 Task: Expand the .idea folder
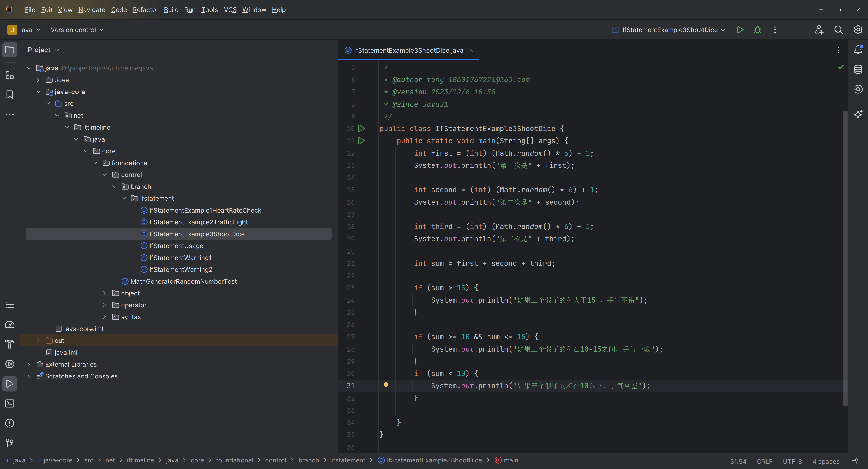[38, 80]
